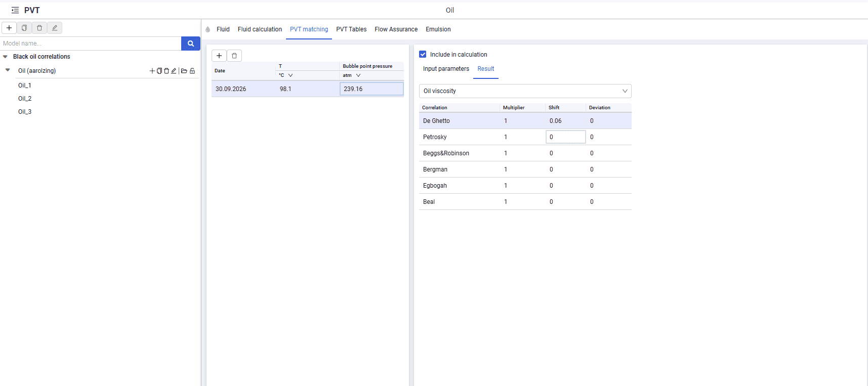Screen dimensions: 868x386
Task: Open folder icon on Oil (aarolzing) row
Action: coord(184,71)
